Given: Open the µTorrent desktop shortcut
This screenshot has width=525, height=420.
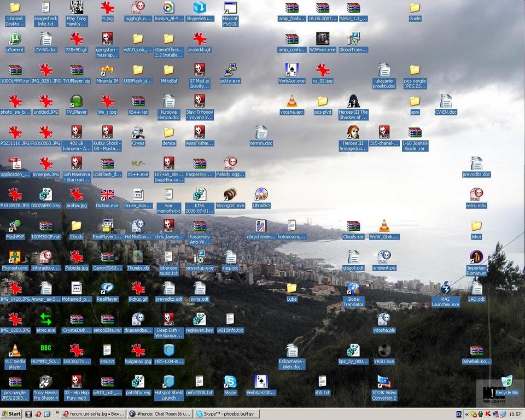Looking at the screenshot, I should 15,39.
